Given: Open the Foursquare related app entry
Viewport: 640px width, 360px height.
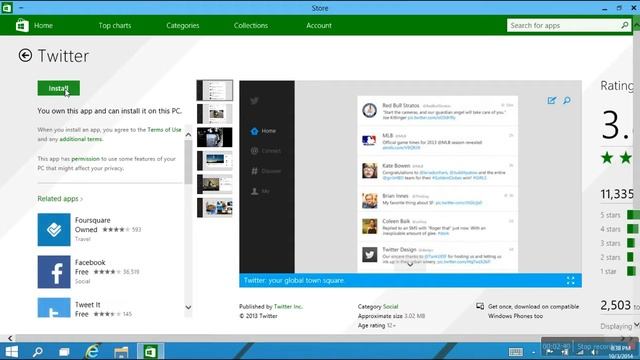Looking at the screenshot, I should click(x=93, y=220).
